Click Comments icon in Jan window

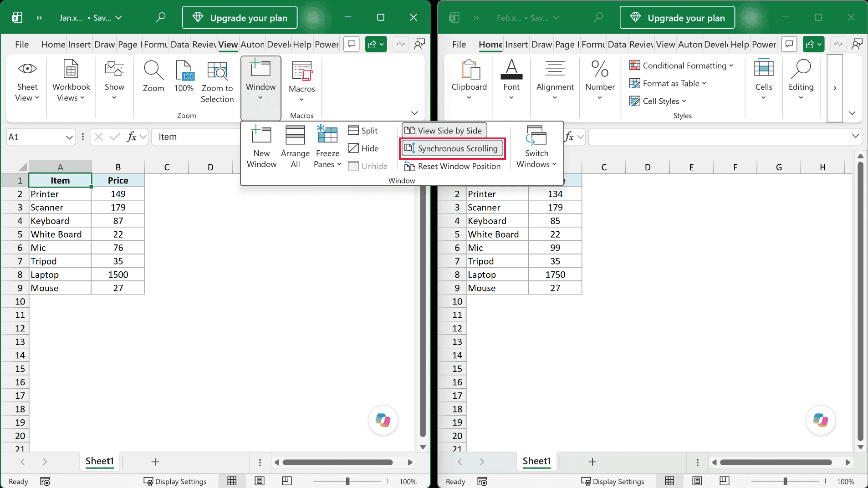pyautogui.click(x=352, y=44)
